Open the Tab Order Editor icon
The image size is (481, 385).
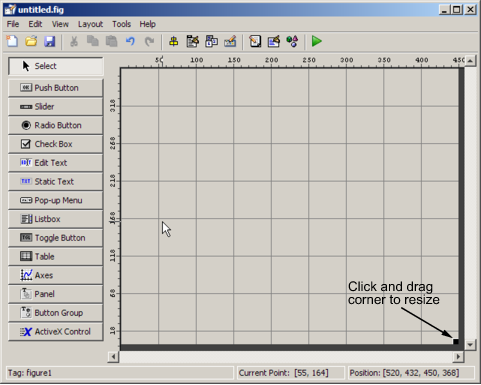click(211, 41)
